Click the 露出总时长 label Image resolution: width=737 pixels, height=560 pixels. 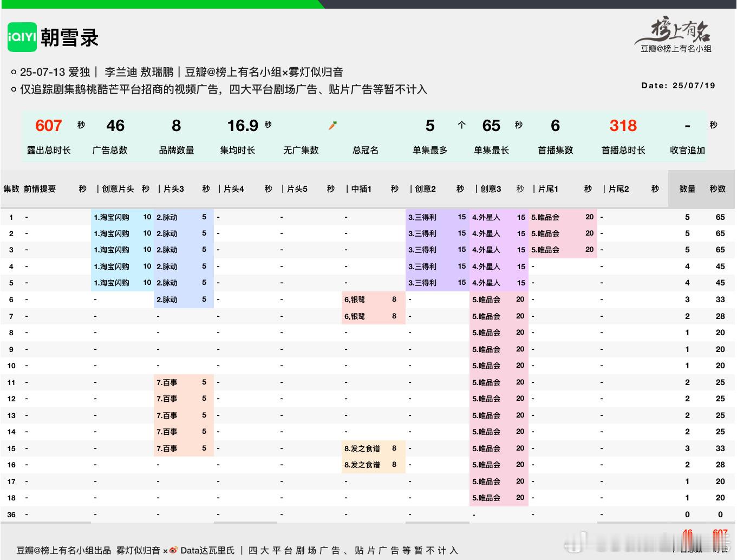point(49,150)
